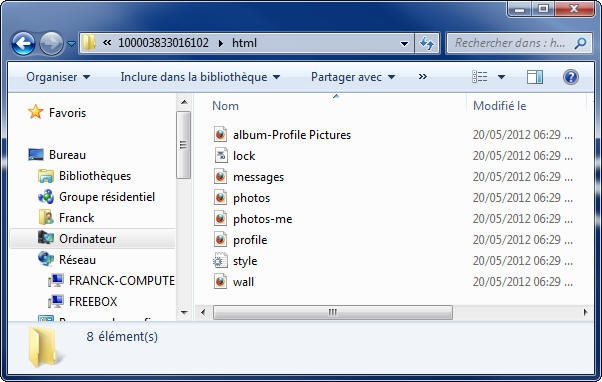Open the Partager avec menu
The height and width of the screenshot is (382, 602).
coord(353,77)
